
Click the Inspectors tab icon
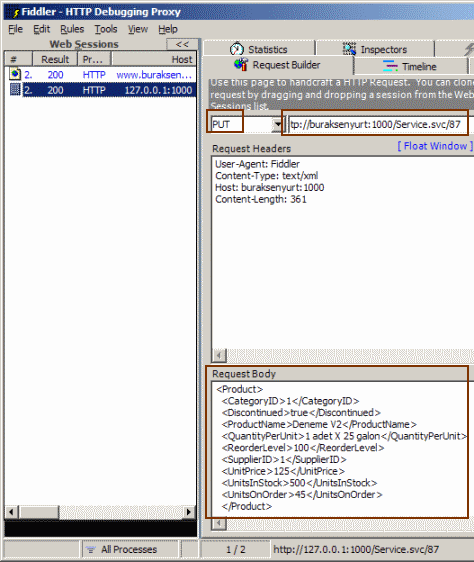coord(350,49)
